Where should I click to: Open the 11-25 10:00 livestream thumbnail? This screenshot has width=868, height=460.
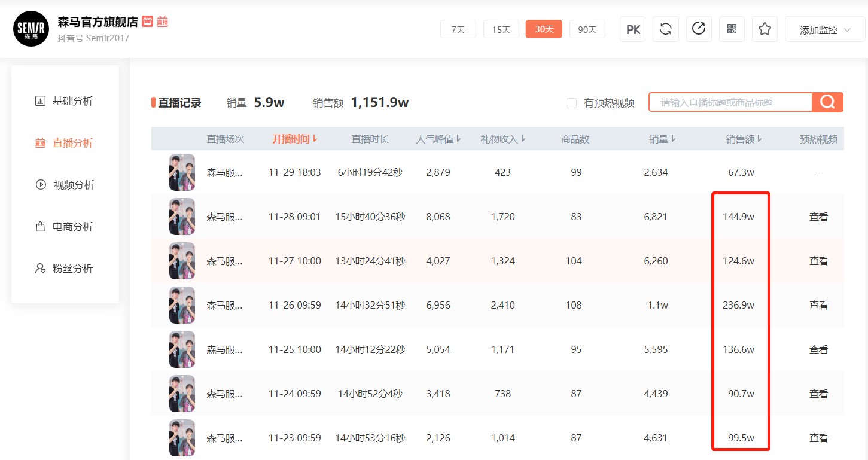[182, 349]
